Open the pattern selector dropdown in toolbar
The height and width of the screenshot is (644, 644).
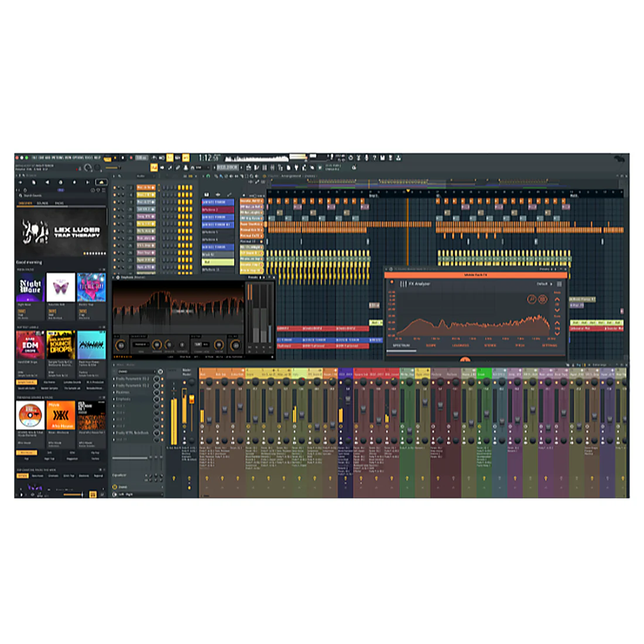pos(227,167)
